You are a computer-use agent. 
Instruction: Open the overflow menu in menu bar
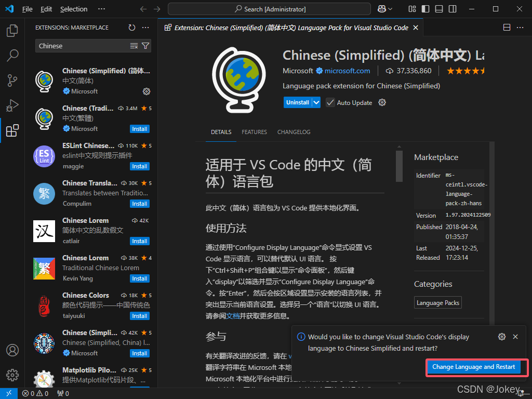pos(101,9)
